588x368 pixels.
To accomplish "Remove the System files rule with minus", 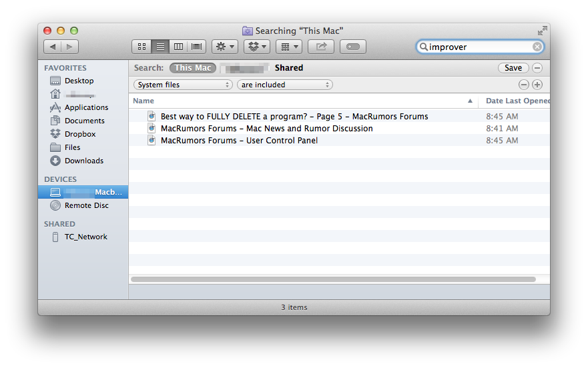I will pos(524,85).
